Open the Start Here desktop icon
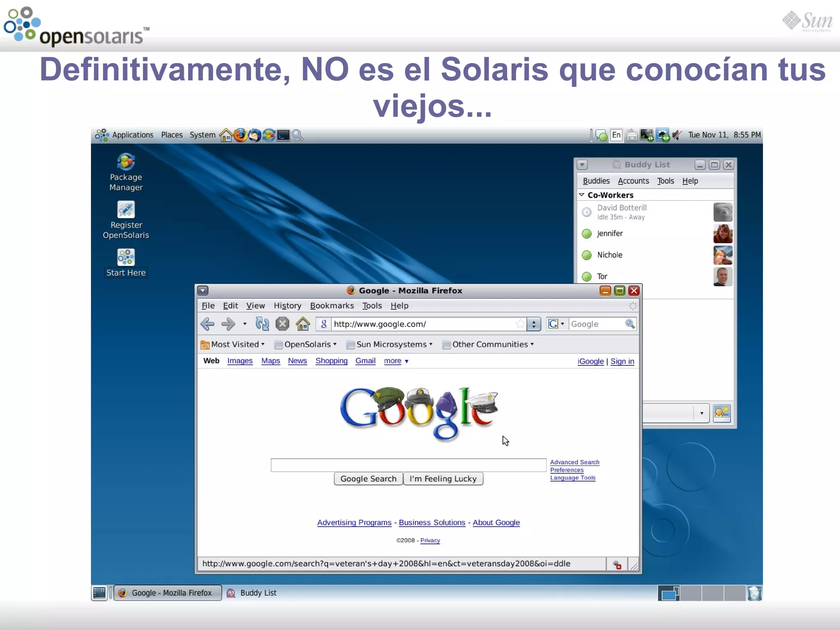Viewport: 840px width, 630px height. click(126, 263)
